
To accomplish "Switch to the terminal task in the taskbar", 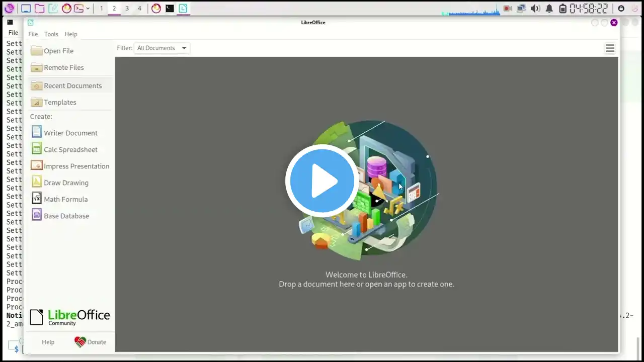I will (170, 8).
